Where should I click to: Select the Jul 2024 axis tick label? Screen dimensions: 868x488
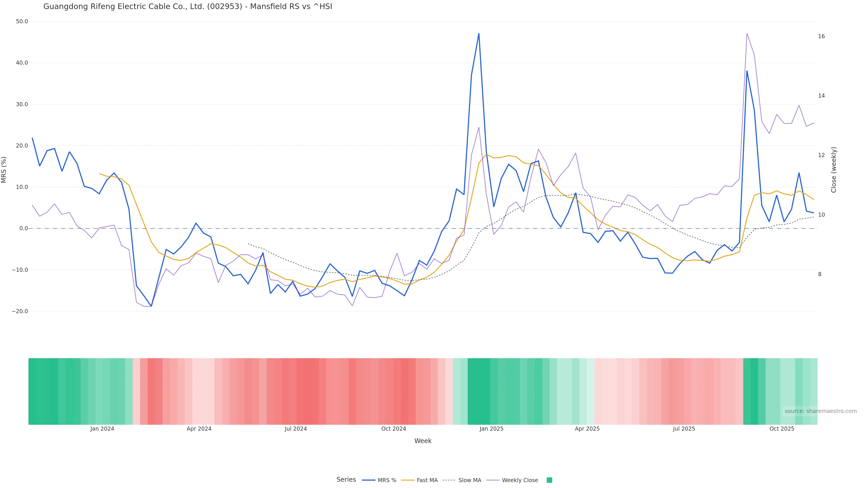(x=295, y=429)
